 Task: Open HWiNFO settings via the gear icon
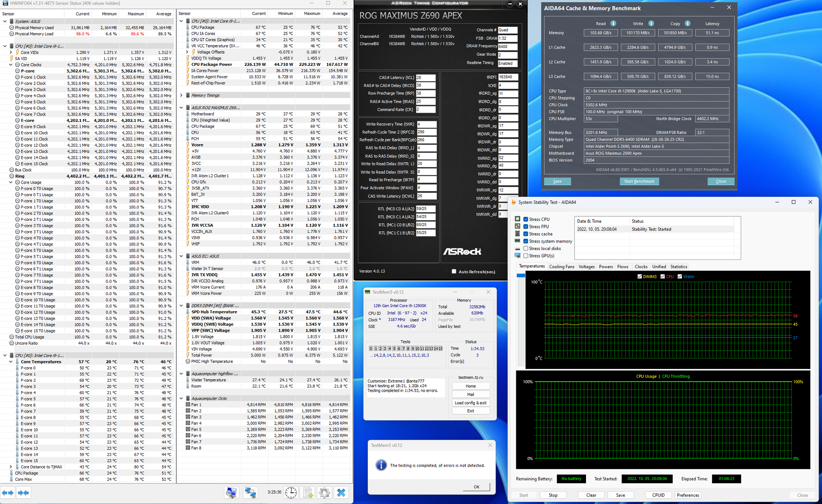coord(324,492)
